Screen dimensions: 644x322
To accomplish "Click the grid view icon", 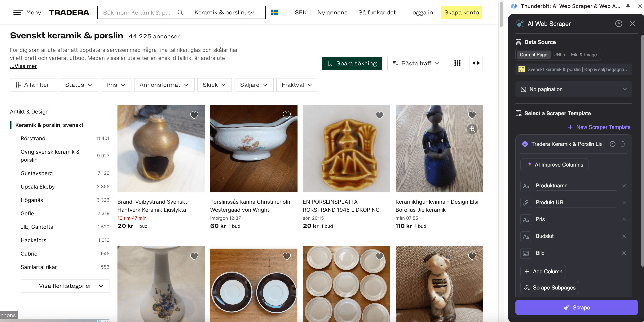I will 457,63.
